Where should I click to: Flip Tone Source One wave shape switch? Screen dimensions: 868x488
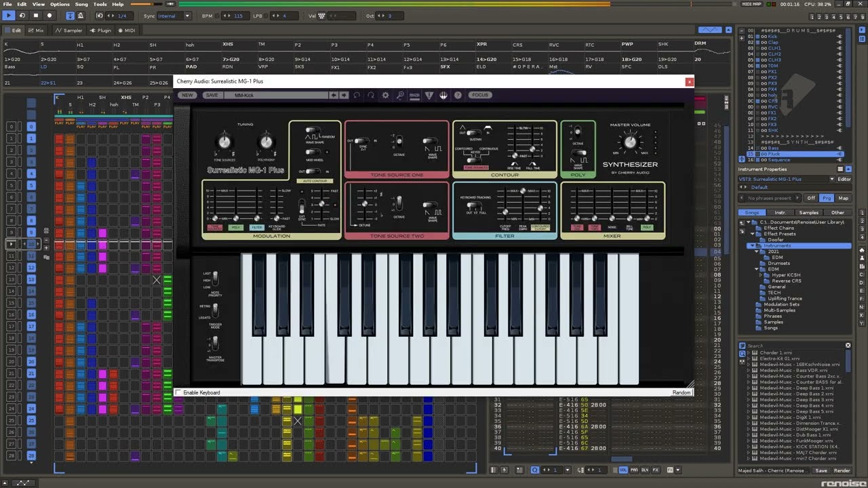[x=429, y=141]
